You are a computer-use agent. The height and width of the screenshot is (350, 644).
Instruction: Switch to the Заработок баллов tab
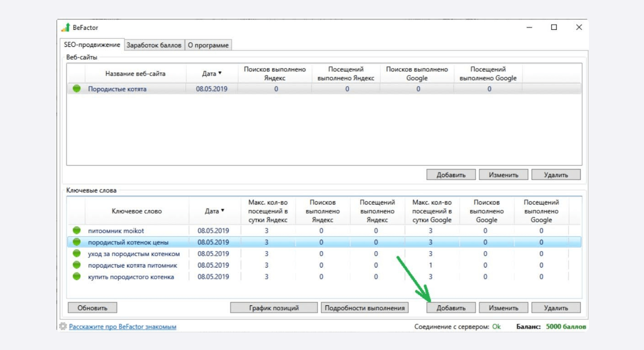154,45
